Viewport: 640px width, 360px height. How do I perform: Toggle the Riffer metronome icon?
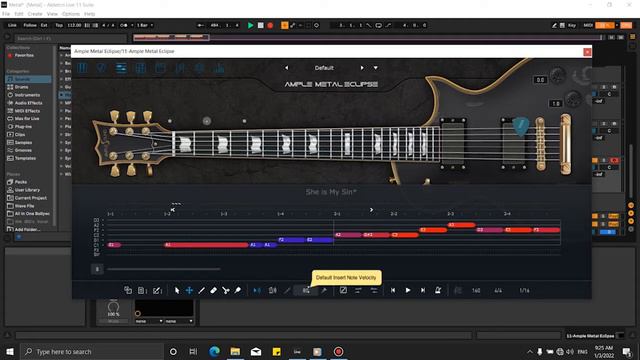(438, 290)
